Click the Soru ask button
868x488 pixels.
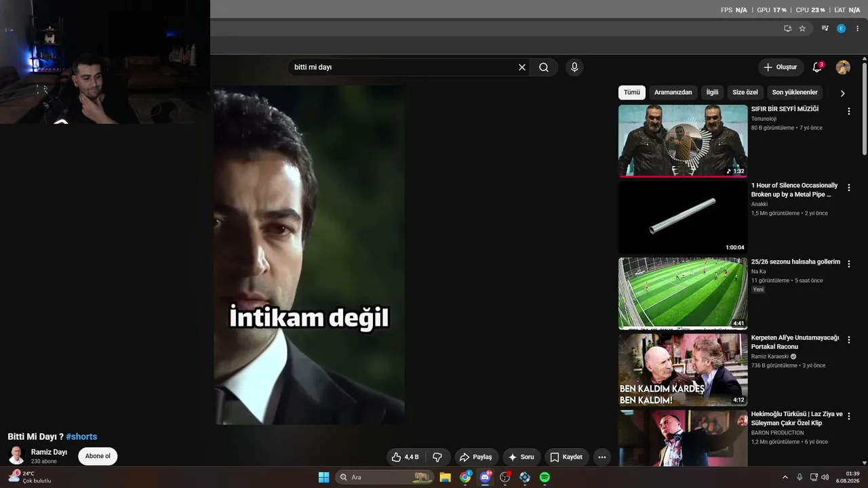[521, 457]
